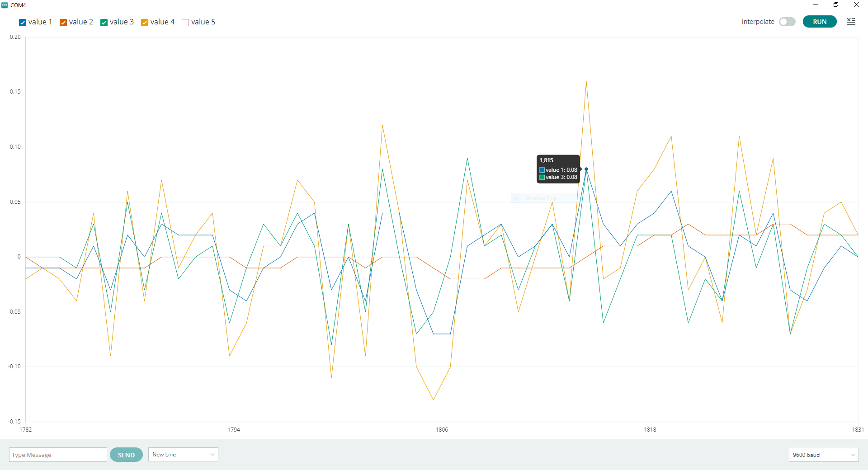The width and height of the screenshot is (868, 470).
Task: Disable the value 3 series checkbox
Action: coord(104,23)
